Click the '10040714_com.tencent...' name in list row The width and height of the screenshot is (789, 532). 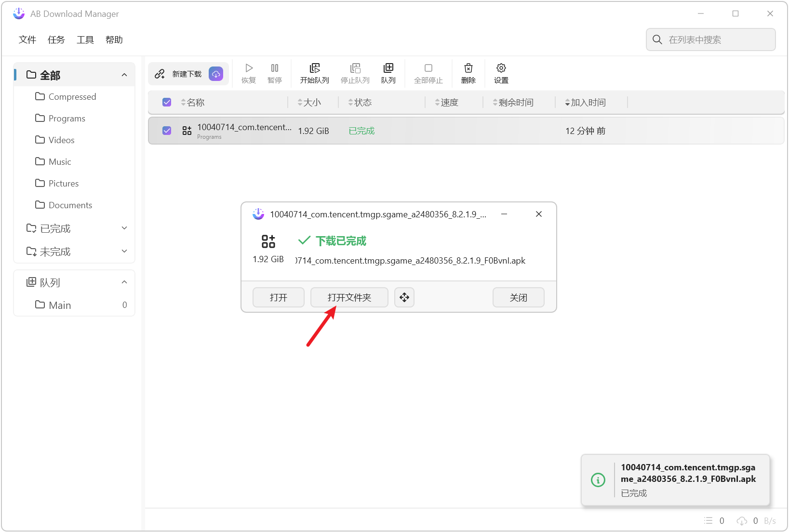pos(244,127)
